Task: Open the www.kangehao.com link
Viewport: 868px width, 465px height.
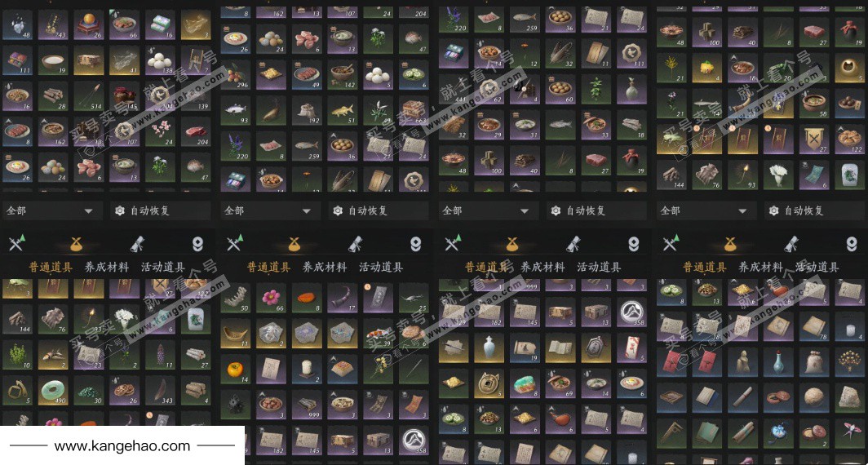Action: pyautogui.click(x=122, y=445)
